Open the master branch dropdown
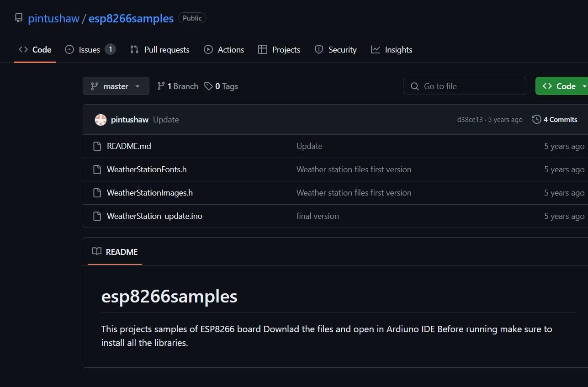This screenshot has height=387, width=588. 116,86
